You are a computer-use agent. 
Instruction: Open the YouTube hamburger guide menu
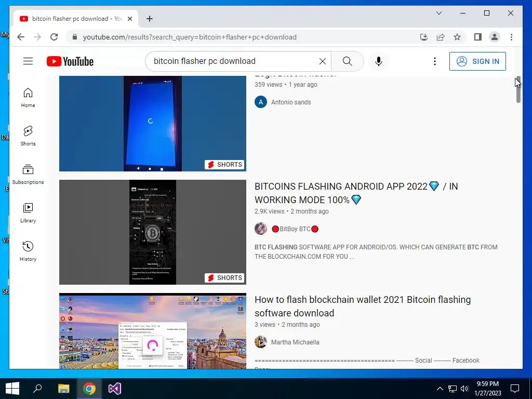coord(28,61)
